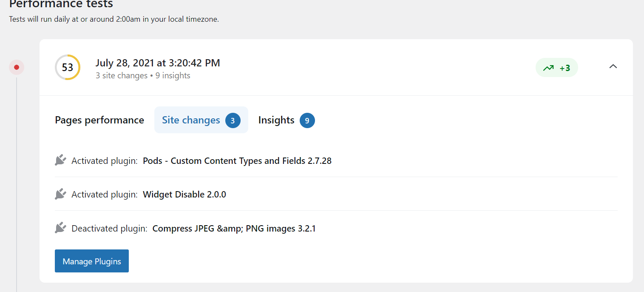Collapse the test result with the chevron

click(613, 66)
